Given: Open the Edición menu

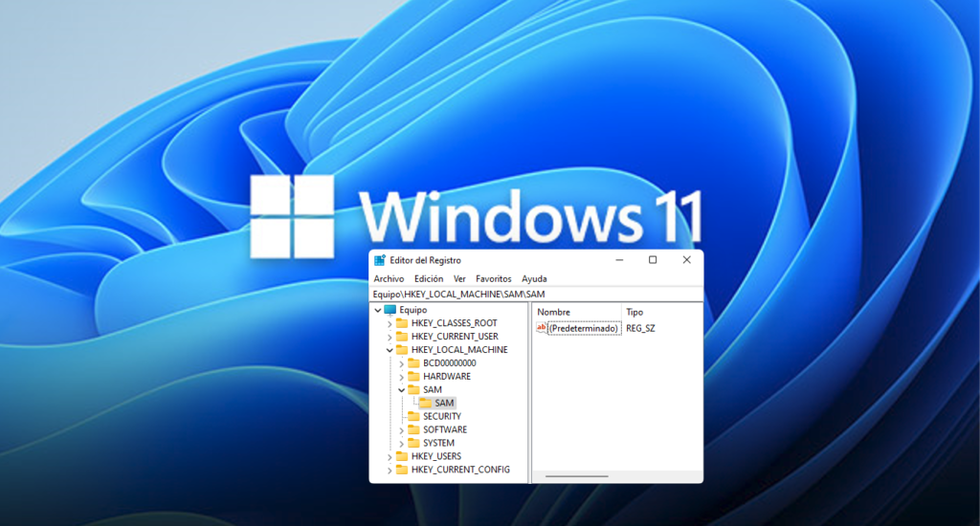Looking at the screenshot, I should (429, 278).
